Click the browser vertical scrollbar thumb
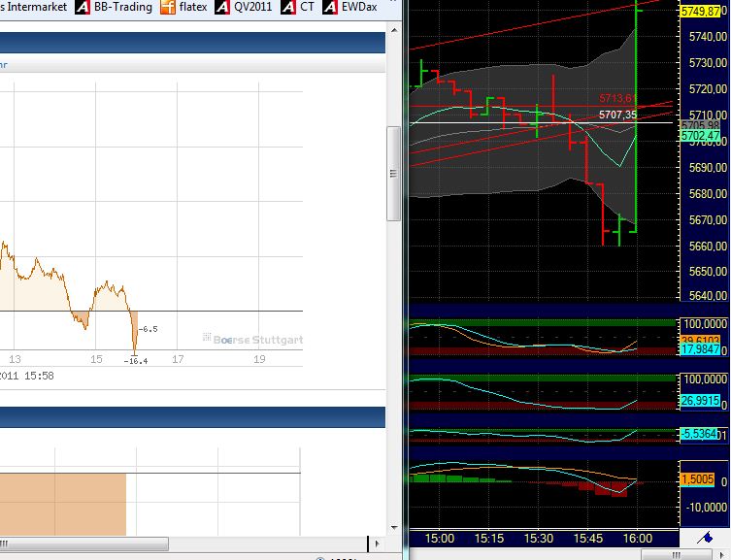Screen dimensions: 731x560 point(394,174)
